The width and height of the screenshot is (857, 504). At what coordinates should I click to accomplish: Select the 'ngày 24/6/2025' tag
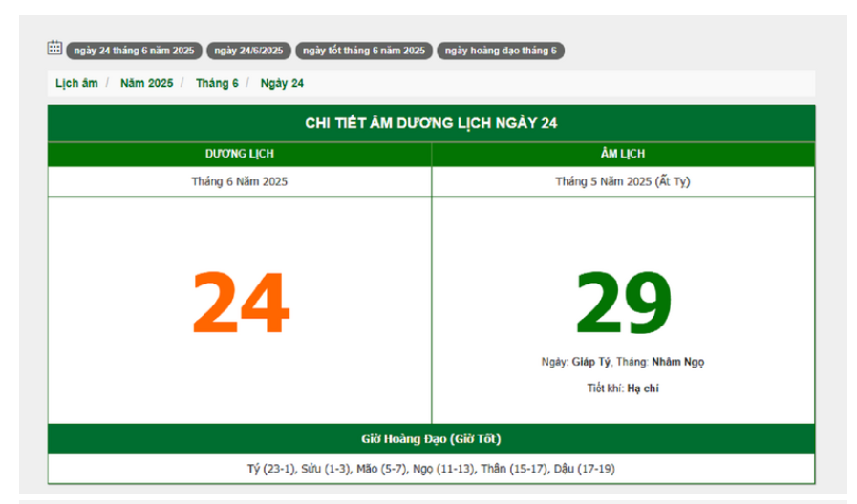248,51
